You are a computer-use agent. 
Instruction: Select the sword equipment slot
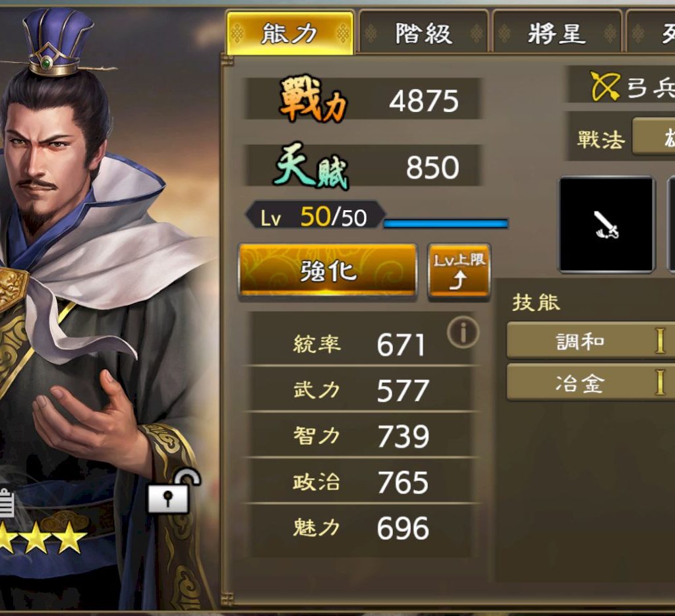(x=606, y=224)
